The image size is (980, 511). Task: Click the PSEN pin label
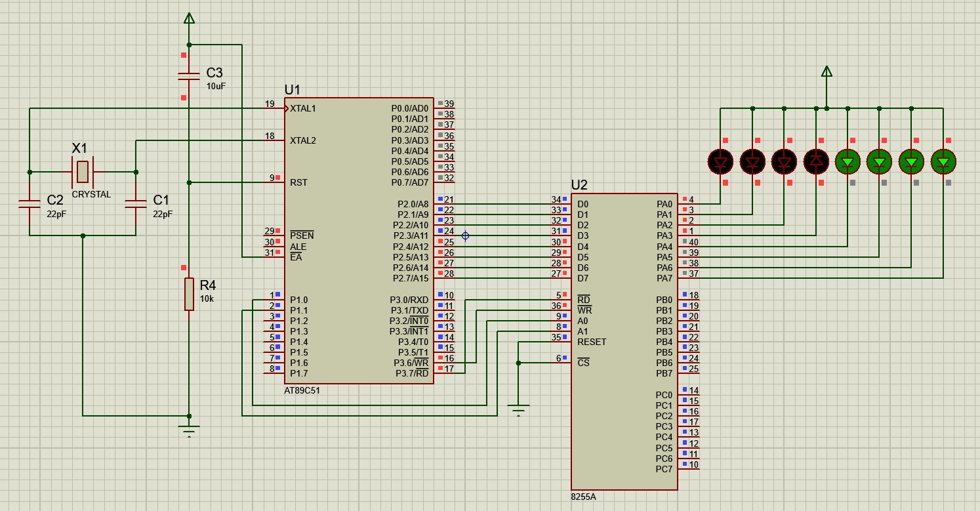302,235
